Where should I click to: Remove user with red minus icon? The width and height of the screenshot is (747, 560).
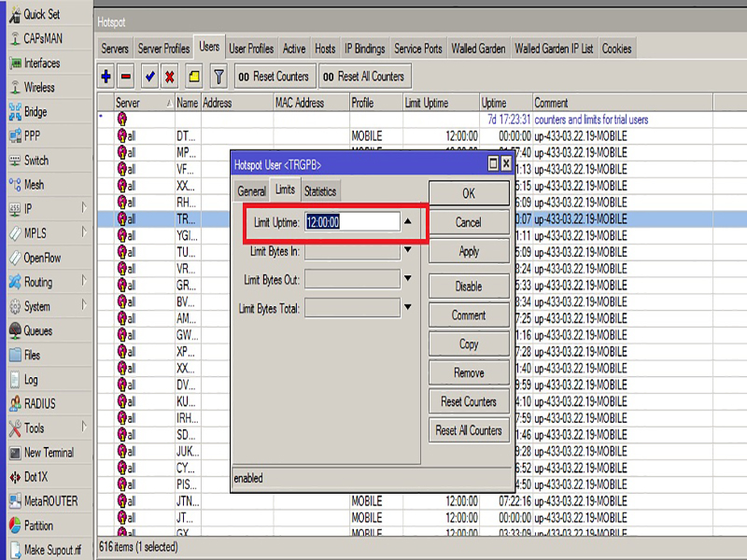126,77
